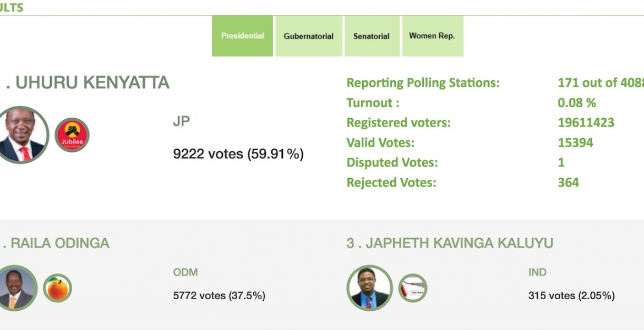Click the Turnout percentage value

(x=571, y=102)
